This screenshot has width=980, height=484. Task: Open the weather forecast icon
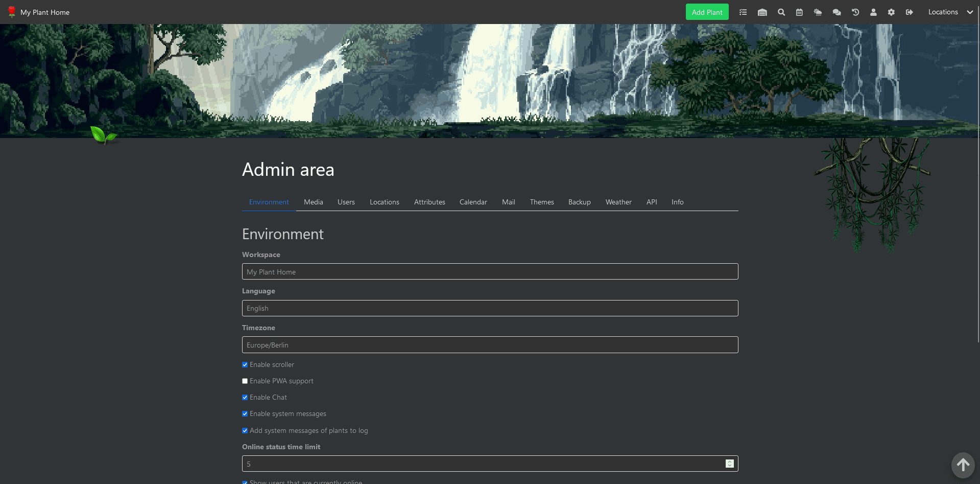coord(818,12)
